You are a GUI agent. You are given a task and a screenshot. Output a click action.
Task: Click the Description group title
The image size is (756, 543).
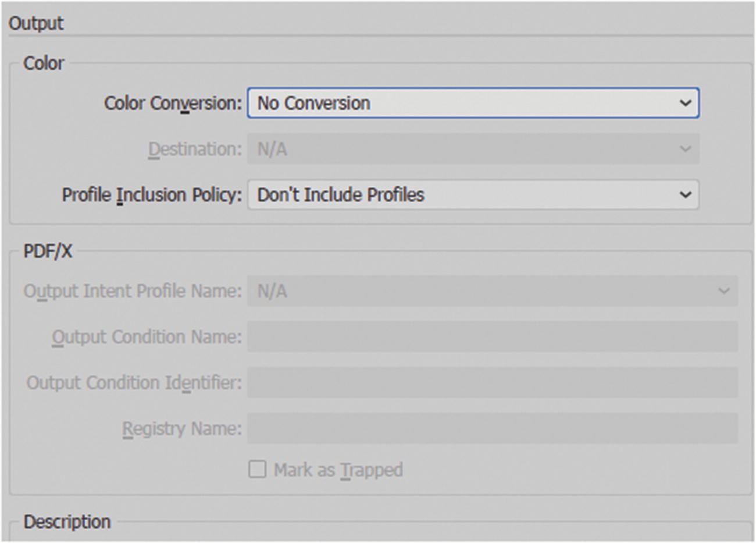tap(67, 521)
